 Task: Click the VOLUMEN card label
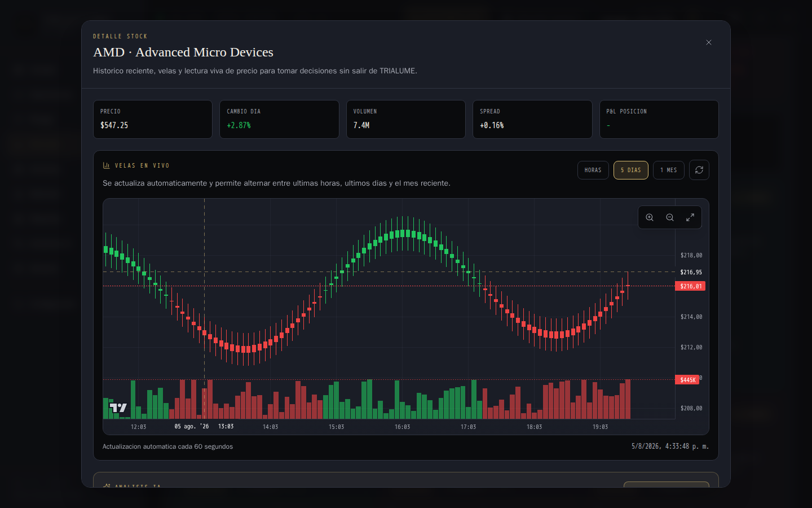[x=365, y=111]
